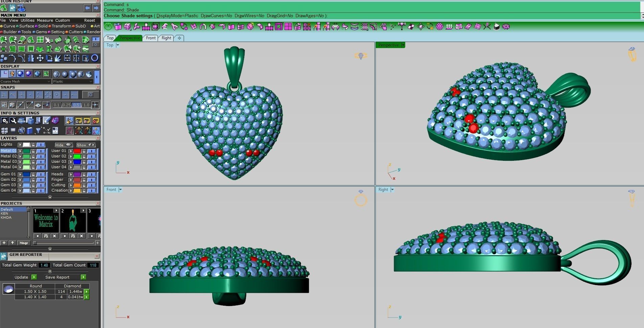Open the File menu

[x=3, y=20]
